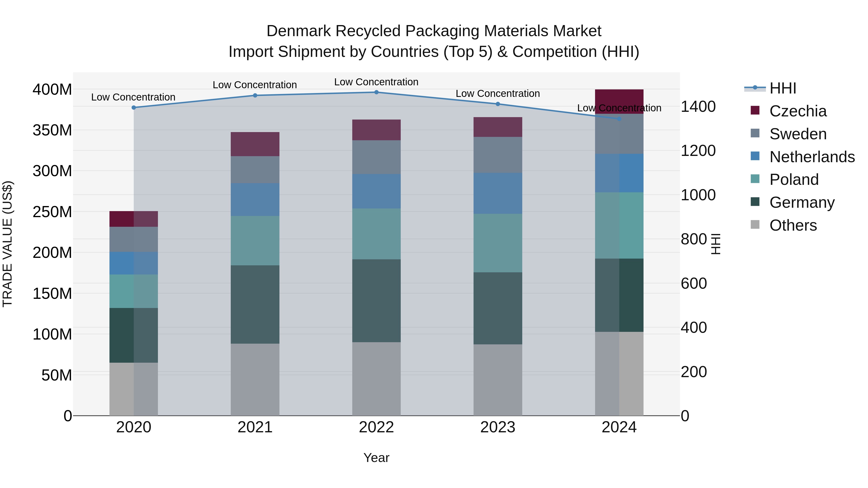This screenshot has width=868, height=488.
Task: Toggle the Poland series in the legend
Action: [x=784, y=179]
